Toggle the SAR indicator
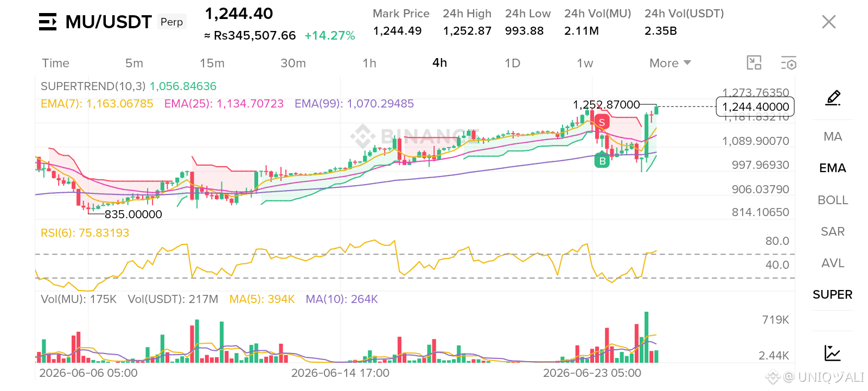The height and width of the screenshot is (391, 868). coord(833,231)
